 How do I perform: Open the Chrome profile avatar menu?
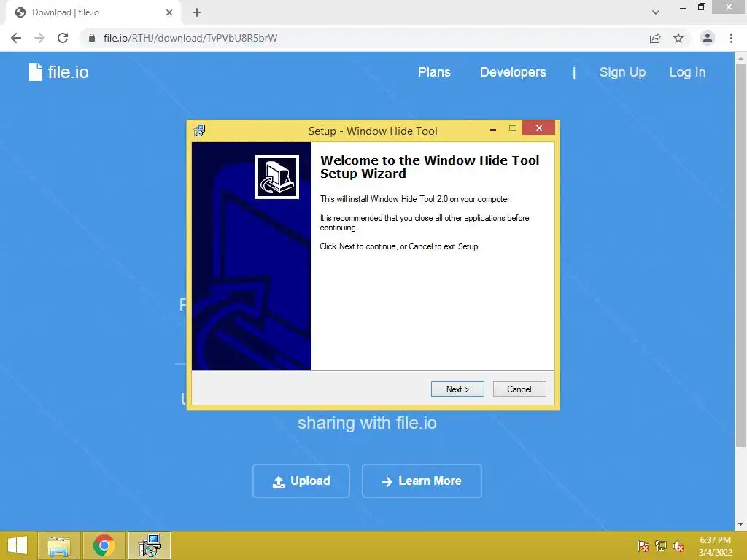708,38
